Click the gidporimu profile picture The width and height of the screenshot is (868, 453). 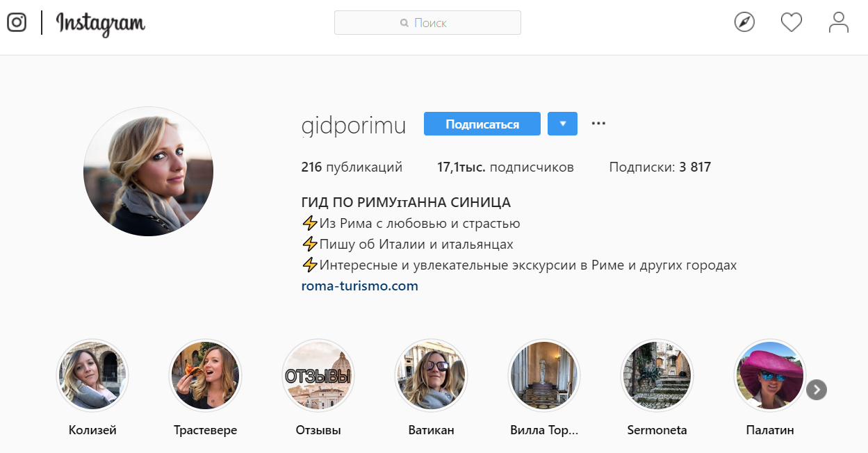coord(149,172)
